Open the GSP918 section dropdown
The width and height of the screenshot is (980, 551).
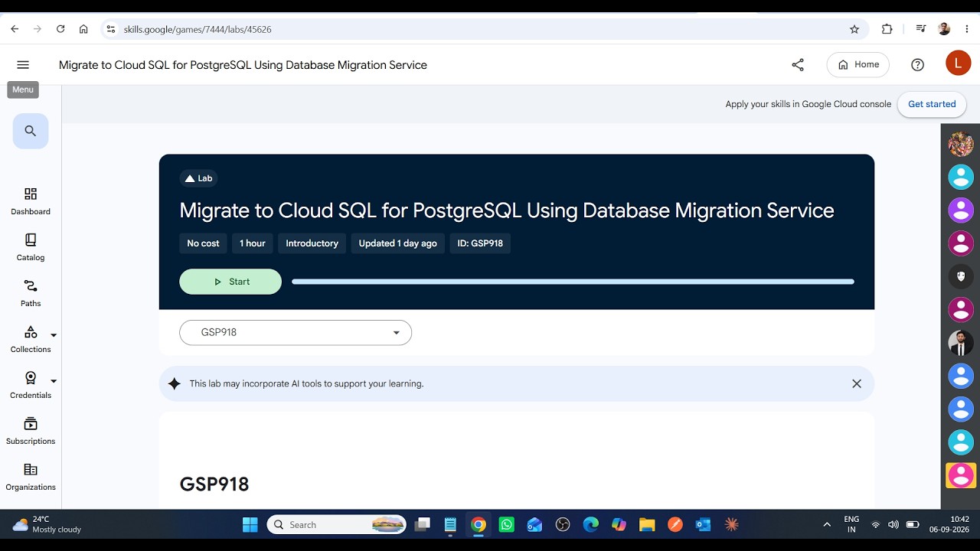click(x=296, y=332)
